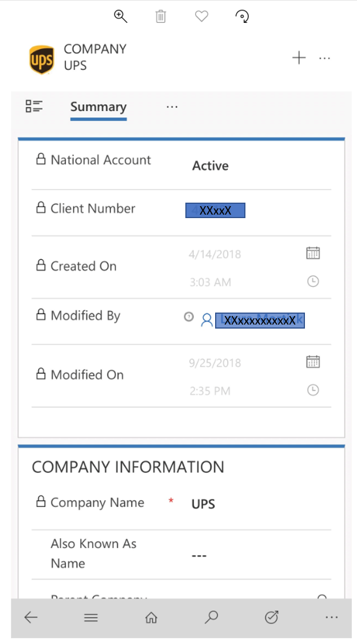The width and height of the screenshot is (357, 644).
Task: Click the Modified On clock icon
Action: [x=313, y=390]
